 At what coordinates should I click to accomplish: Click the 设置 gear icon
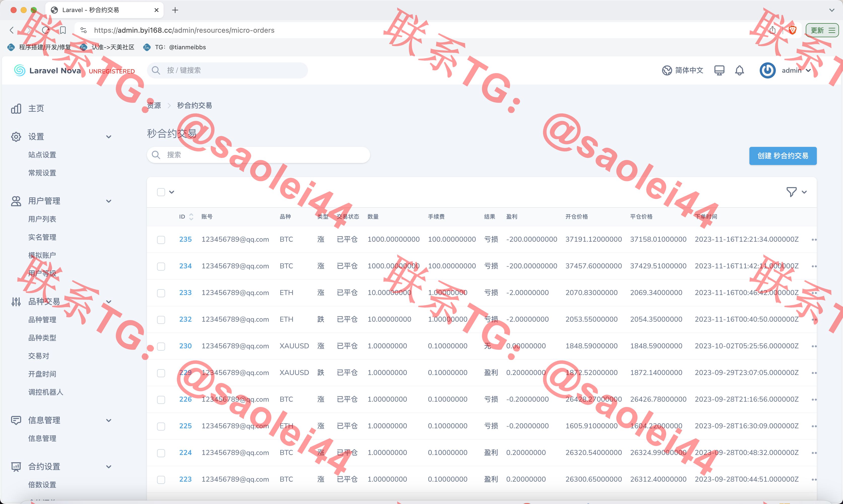(x=16, y=137)
